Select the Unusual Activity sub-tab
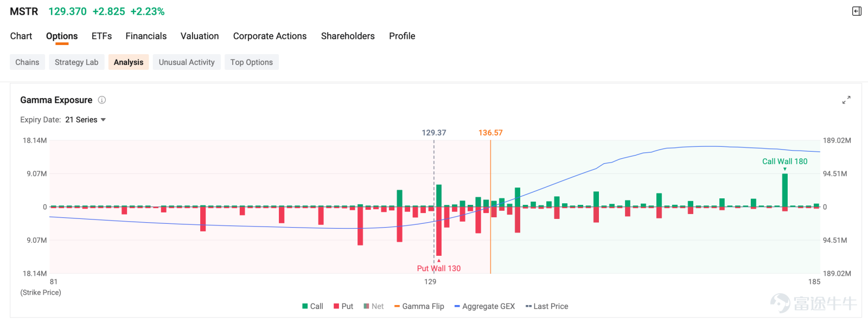 pos(187,62)
